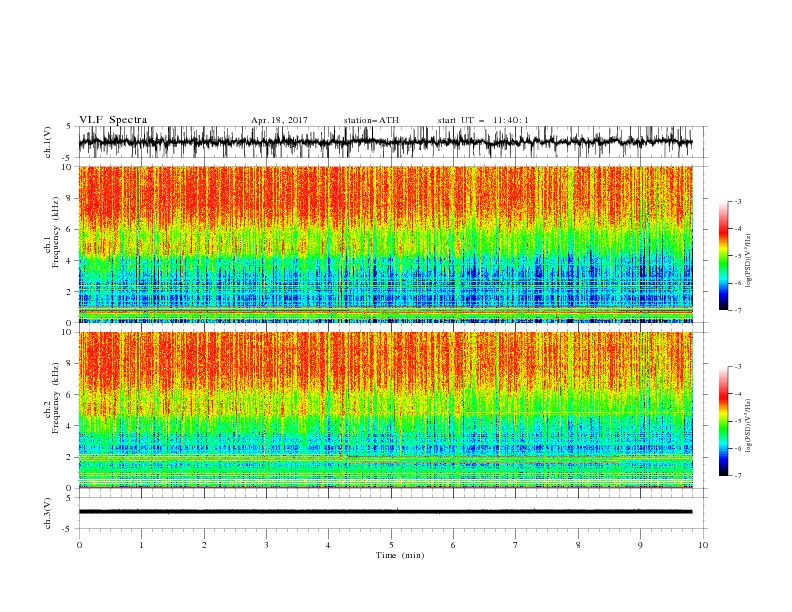Select the "start UT = 11:40:1" text
The image size is (792, 612).
coord(483,120)
